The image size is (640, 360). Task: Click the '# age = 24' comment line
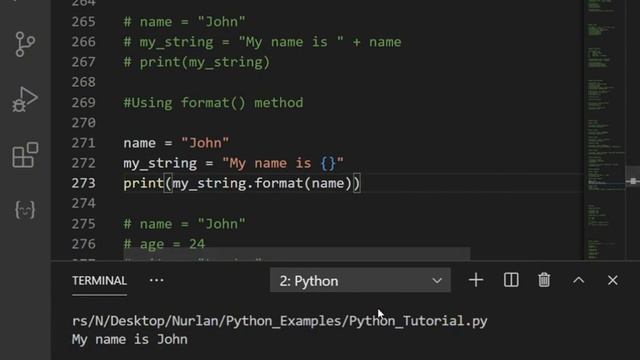click(x=164, y=244)
